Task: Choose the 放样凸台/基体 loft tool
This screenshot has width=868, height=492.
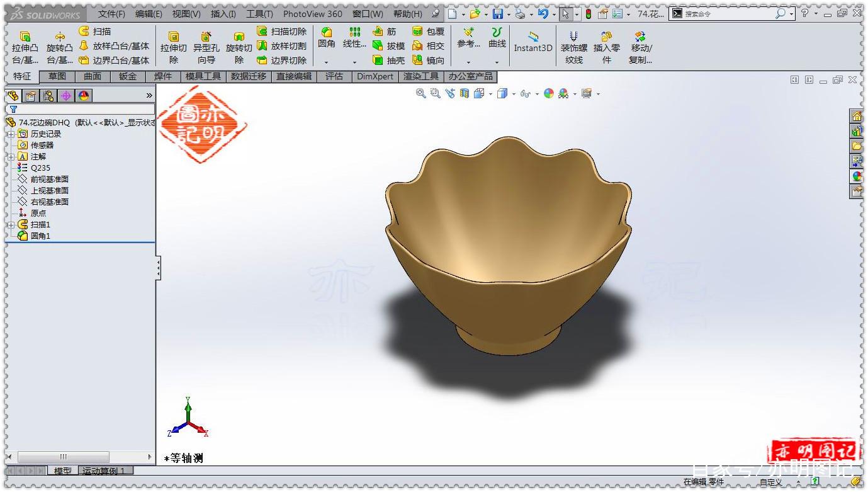Action: (114, 46)
